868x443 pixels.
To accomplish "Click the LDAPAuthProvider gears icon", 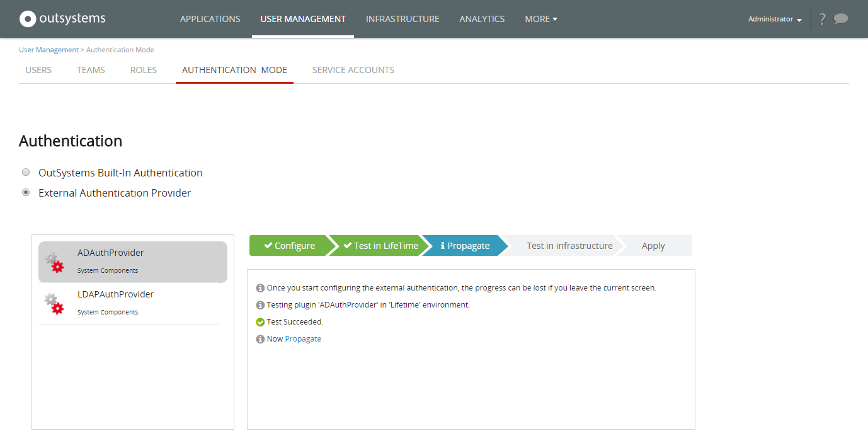I will point(54,303).
